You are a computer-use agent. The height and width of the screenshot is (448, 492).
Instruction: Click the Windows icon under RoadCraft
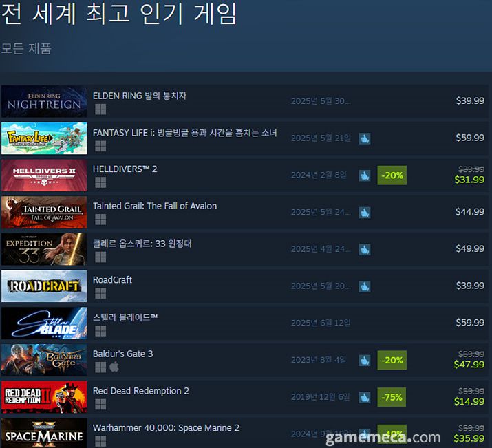(x=100, y=293)
